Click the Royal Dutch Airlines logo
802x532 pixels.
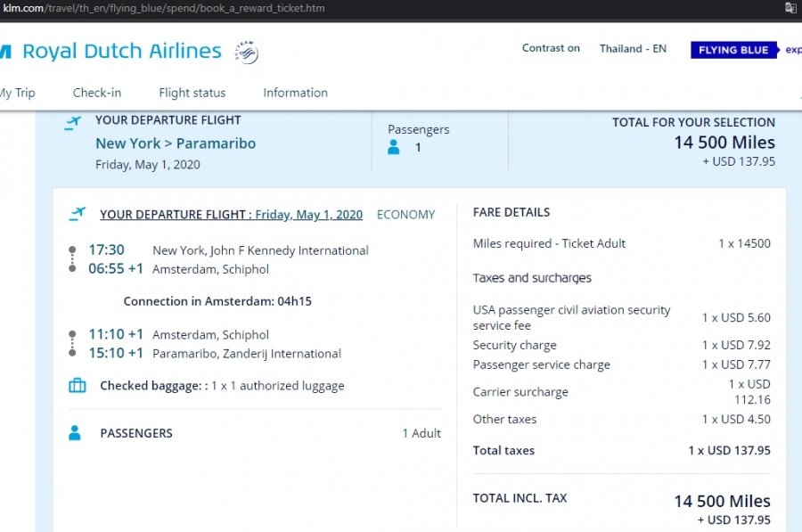[x=120, y=51]
